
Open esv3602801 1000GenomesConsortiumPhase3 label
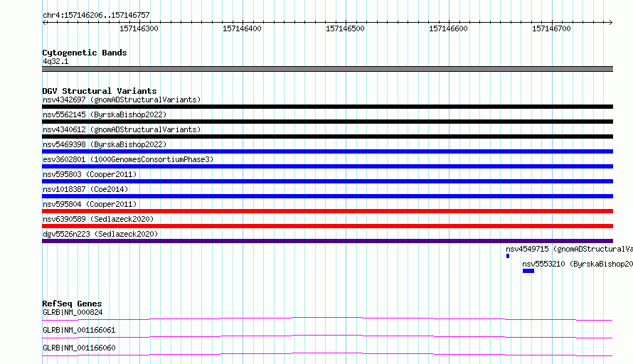pyautogui.click(x=128, y=159)
